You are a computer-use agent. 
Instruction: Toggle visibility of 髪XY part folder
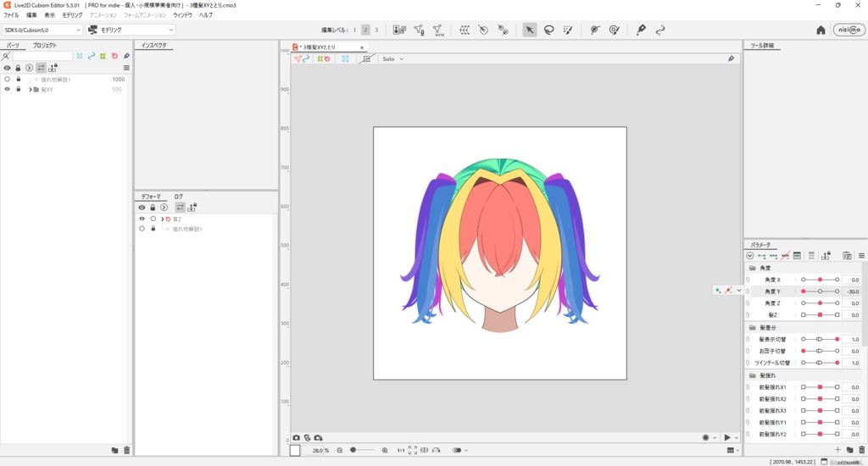[x=7, y=89]
